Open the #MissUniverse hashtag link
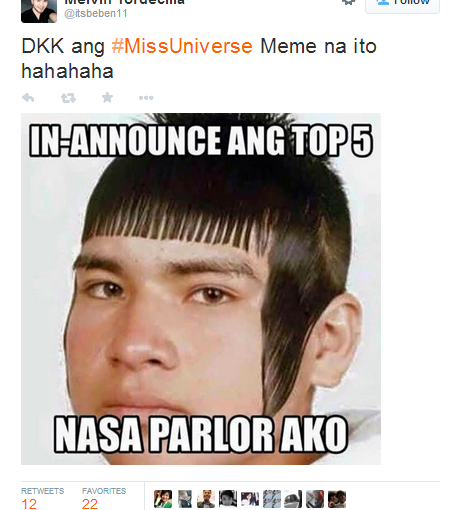Screen dimensions: 465x510 (182, 46)
